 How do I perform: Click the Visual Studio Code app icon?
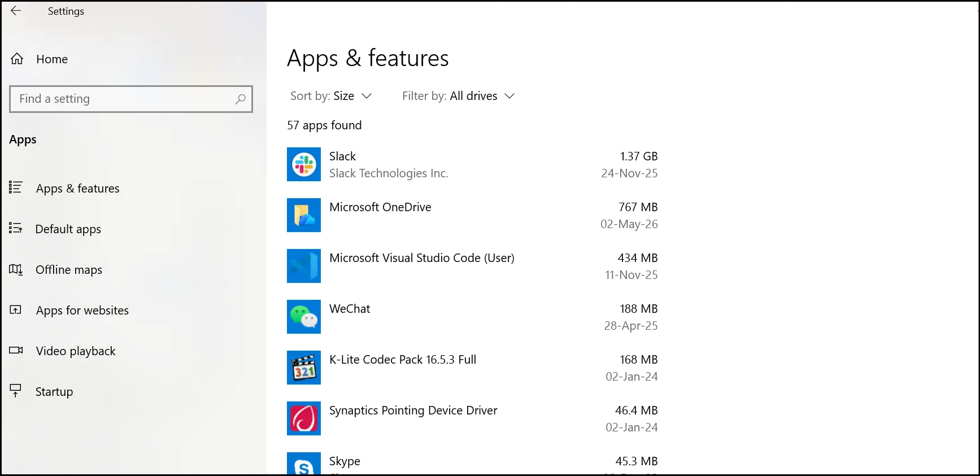pos(304,266)
